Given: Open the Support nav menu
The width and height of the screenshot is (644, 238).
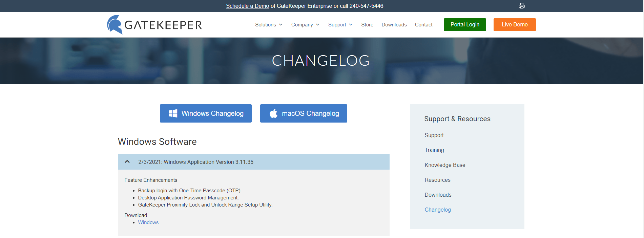Looking at the screenshot, I should (x=337, y=25).
